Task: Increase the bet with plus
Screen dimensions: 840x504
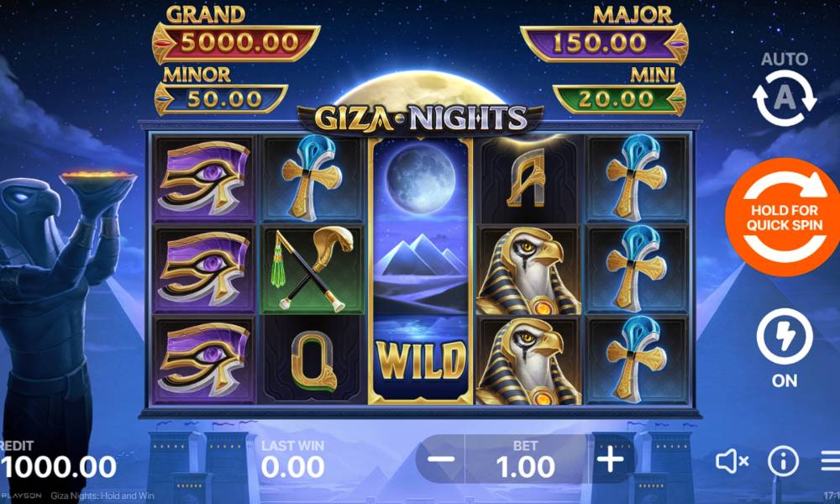Action: point(610,459)
